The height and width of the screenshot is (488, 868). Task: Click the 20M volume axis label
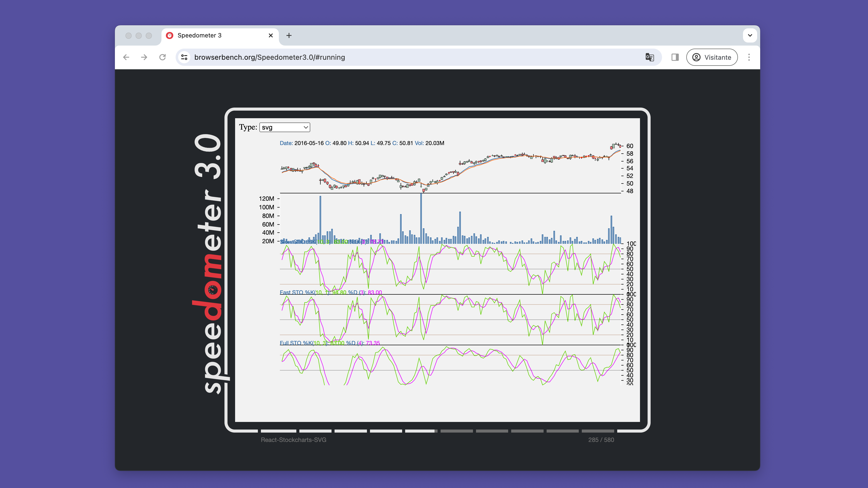coord(268,241)
